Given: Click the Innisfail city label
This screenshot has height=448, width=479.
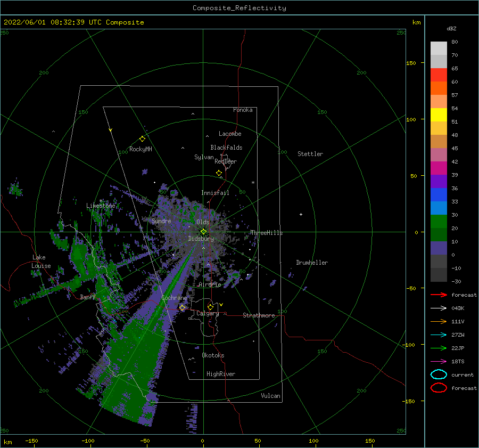Looking at the screenshot, I should pyautogui.click(x=215, y=193).
